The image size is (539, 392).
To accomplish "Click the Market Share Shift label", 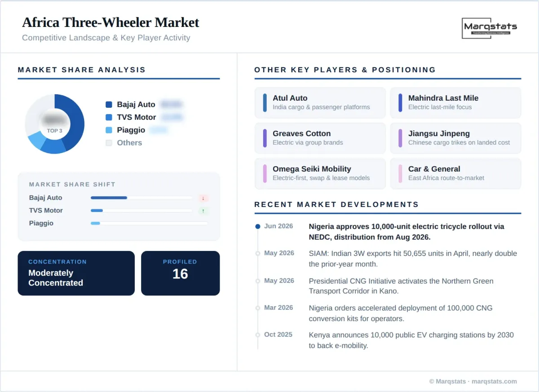I will 72,185.
